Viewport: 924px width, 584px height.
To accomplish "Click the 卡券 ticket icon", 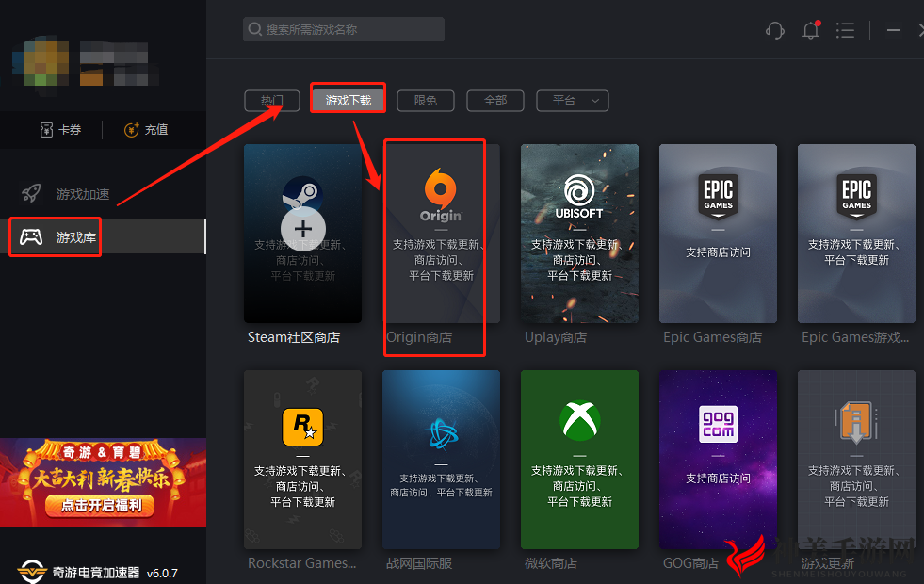I will (46, 130).
